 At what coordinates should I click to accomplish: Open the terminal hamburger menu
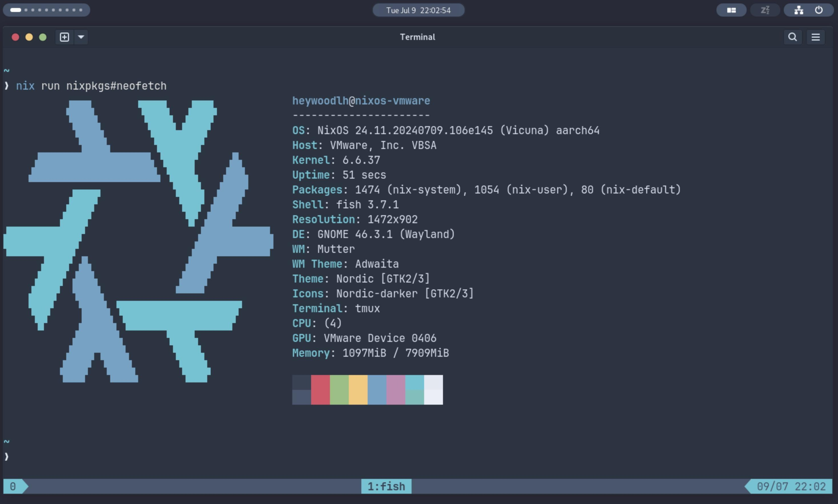click(815, 37)
